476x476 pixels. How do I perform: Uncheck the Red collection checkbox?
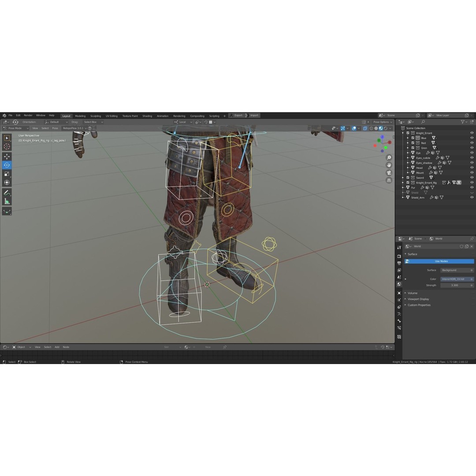(x=413, y=143)
